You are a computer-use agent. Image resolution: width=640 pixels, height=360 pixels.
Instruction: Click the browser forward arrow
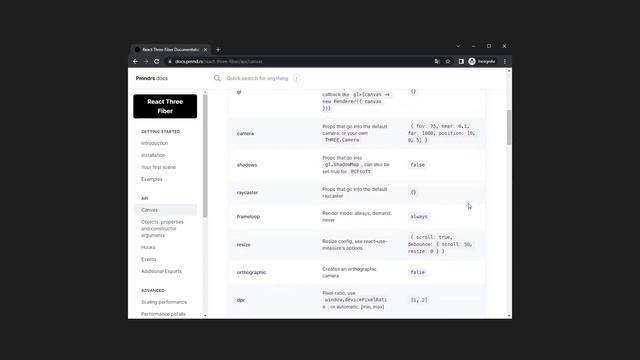point(146,62)
